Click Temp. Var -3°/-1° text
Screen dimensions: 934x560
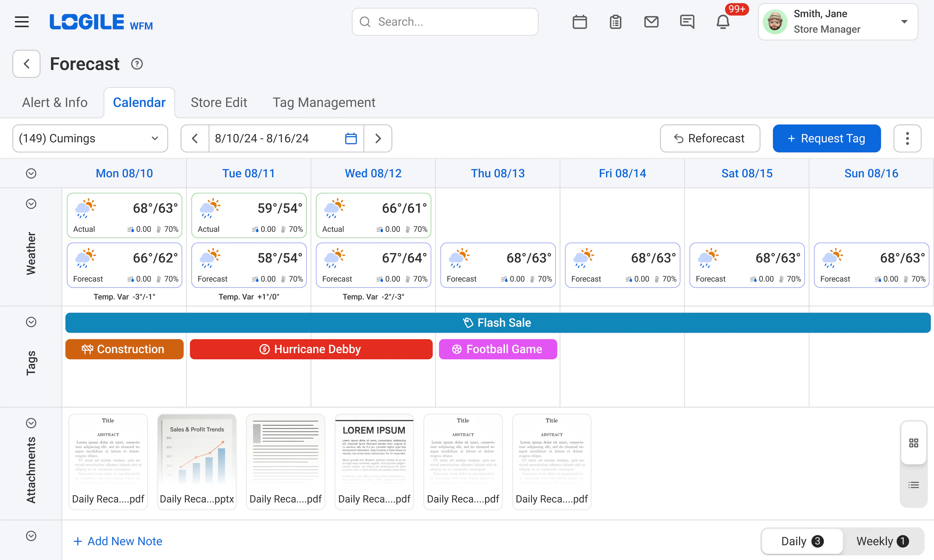pyautogui.click(x=124, y=297)
